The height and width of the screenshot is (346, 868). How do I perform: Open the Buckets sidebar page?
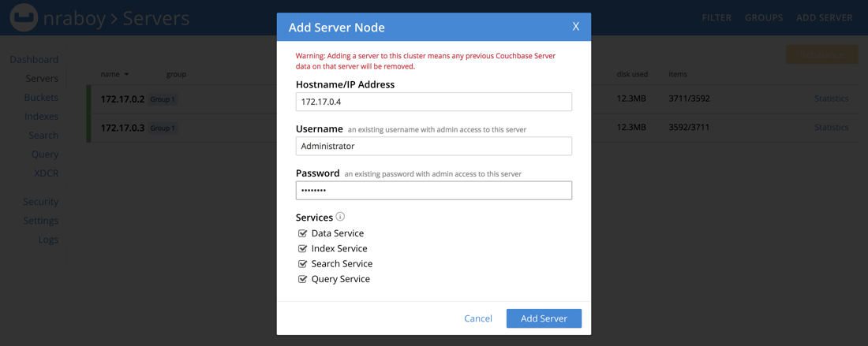click(x=41, y=98)
